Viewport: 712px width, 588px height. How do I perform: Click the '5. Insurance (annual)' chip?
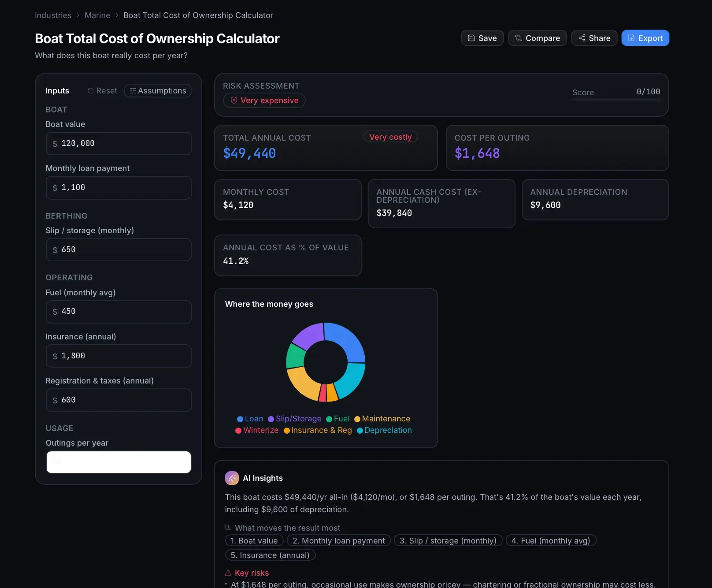pyautogui.click(x=270, y=555)
